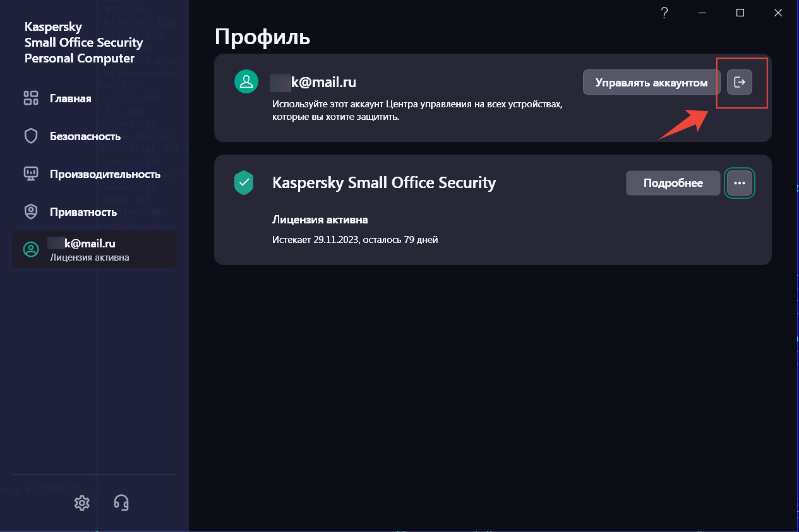Click the Безопасность shield icon
The width and height of the screenshot is (799, 532).
click(x=31, y=136)
